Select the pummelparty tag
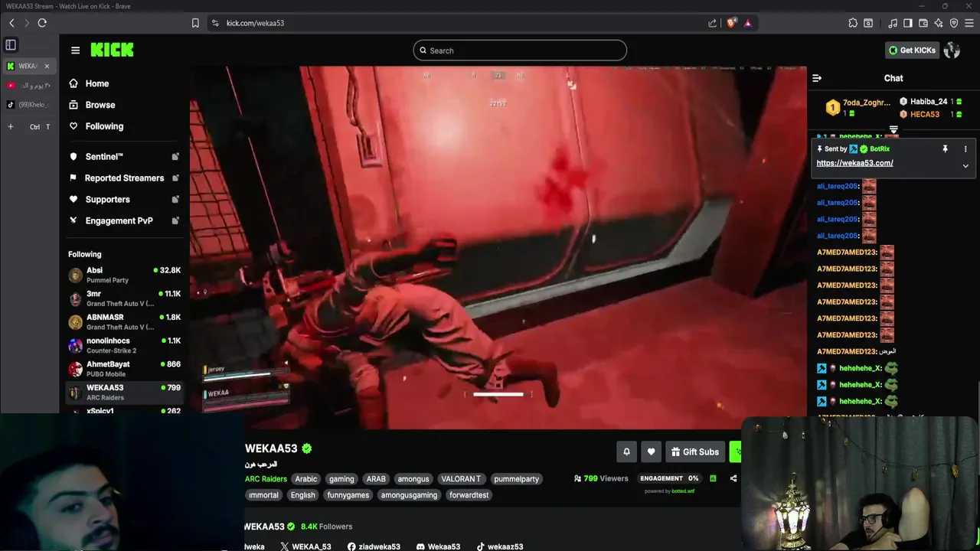This screenshot has width=980, height=551. 516,479
